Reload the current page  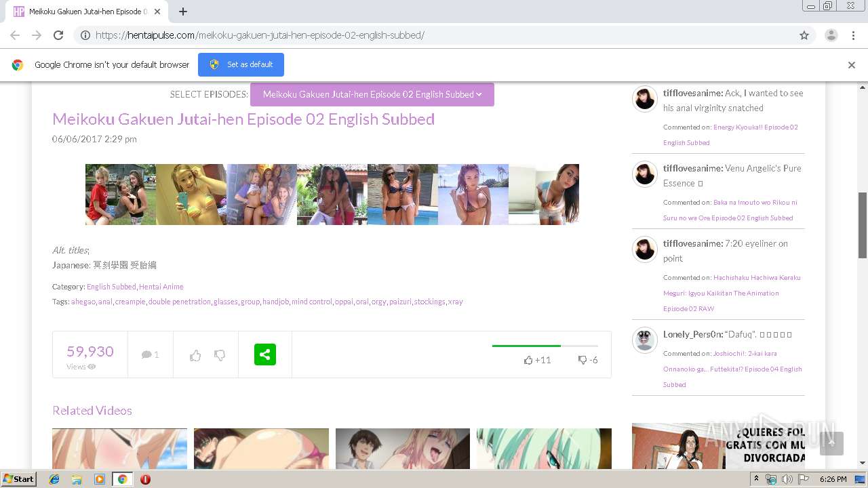(x=58, y=35)
